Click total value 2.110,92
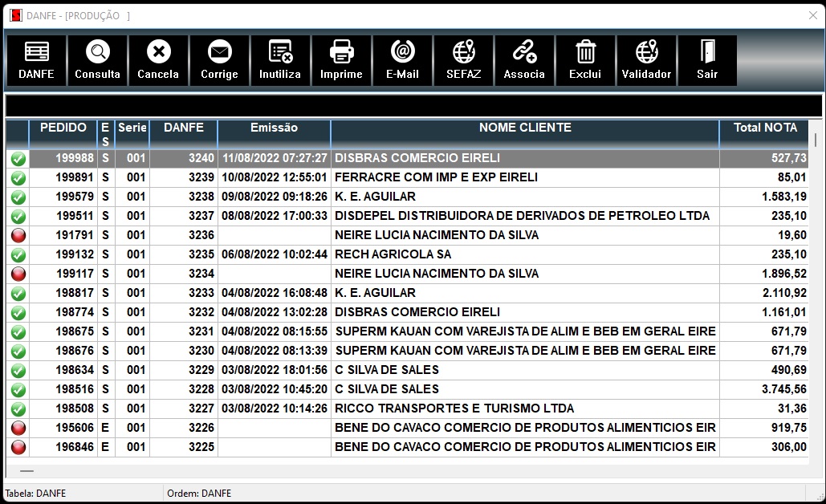The height and width of the screenshot is (504, 826). (784, 293)
